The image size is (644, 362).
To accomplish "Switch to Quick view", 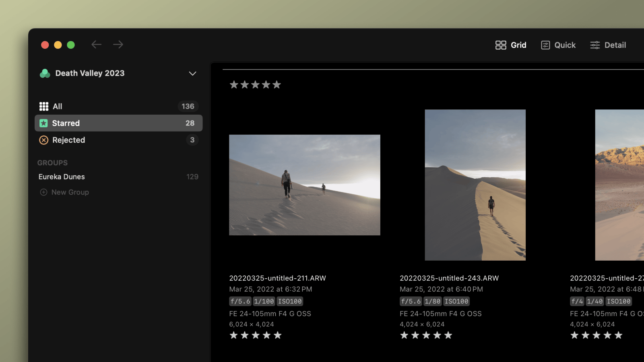I will pos(558,45).
